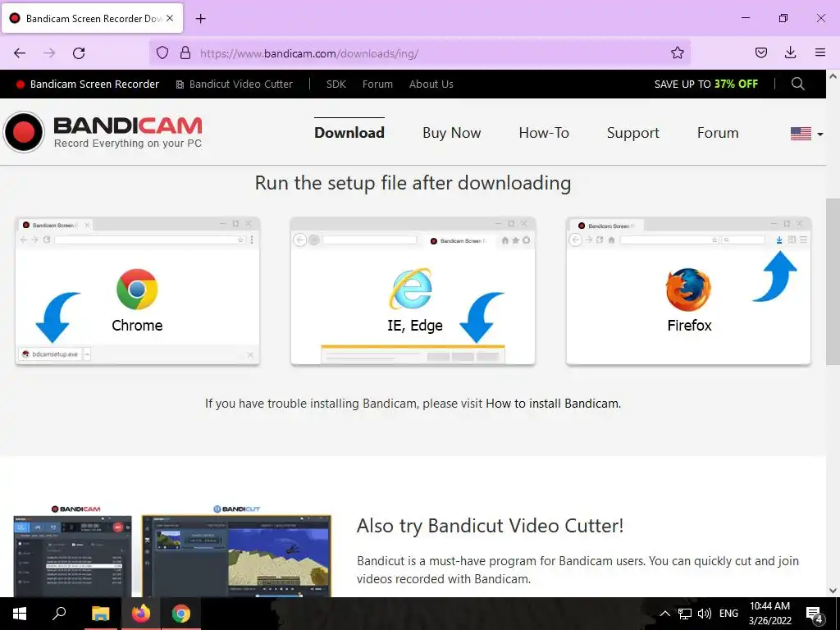Click the padlock site security icon
This screenshot has width=840, height=630.
[x=185, y=53]
